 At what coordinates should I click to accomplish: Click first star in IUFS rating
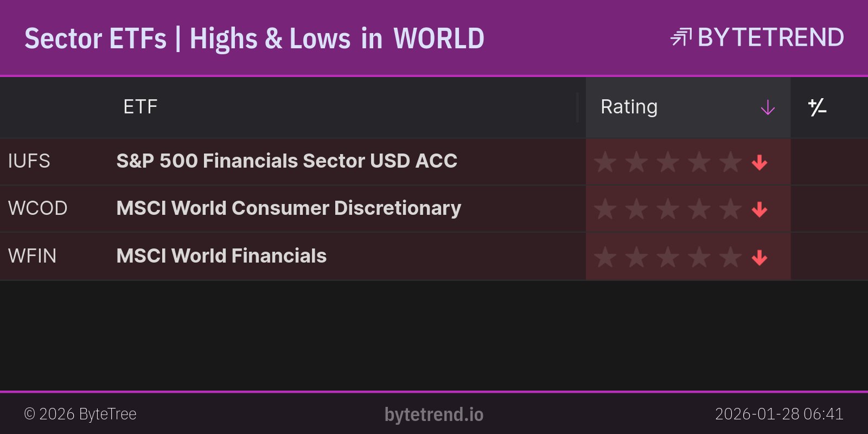point(605,162)
